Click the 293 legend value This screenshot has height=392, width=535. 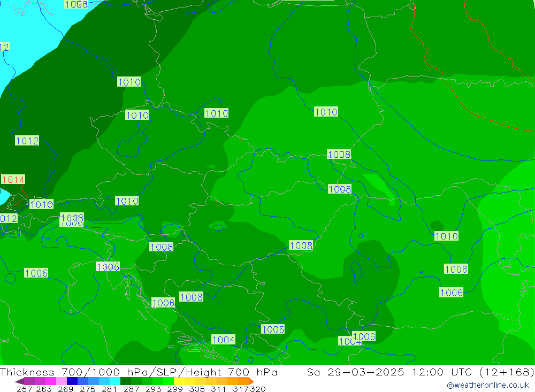click(153, 389)
